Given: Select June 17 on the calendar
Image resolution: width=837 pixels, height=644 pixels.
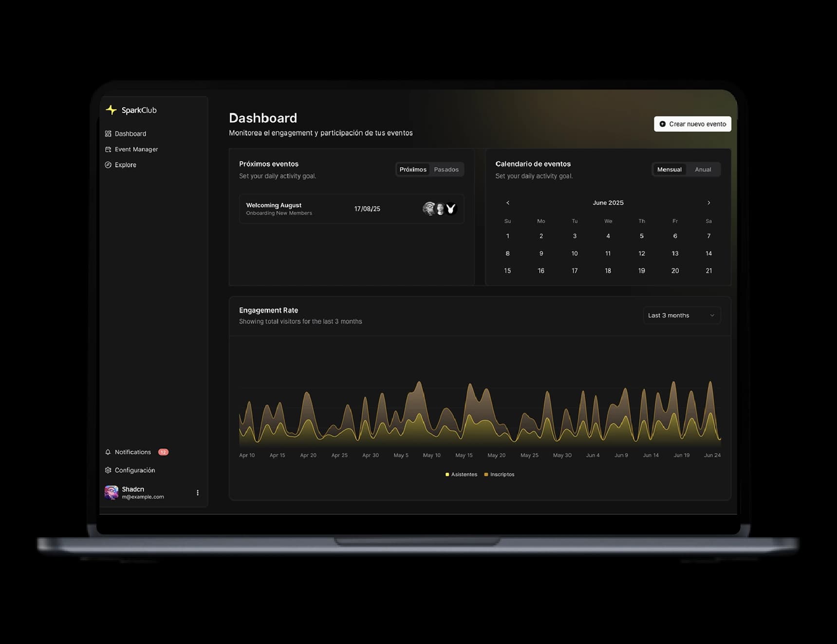Looking at the screenshot, I should (x=575, y=271).
